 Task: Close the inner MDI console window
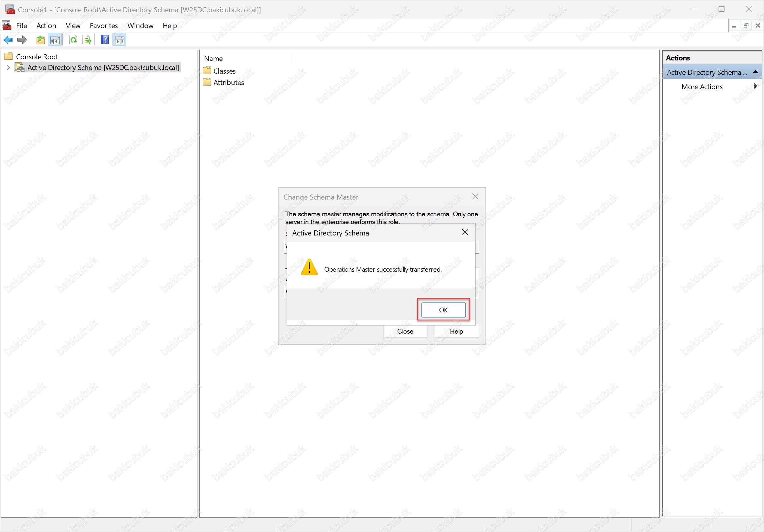point(758,25)
